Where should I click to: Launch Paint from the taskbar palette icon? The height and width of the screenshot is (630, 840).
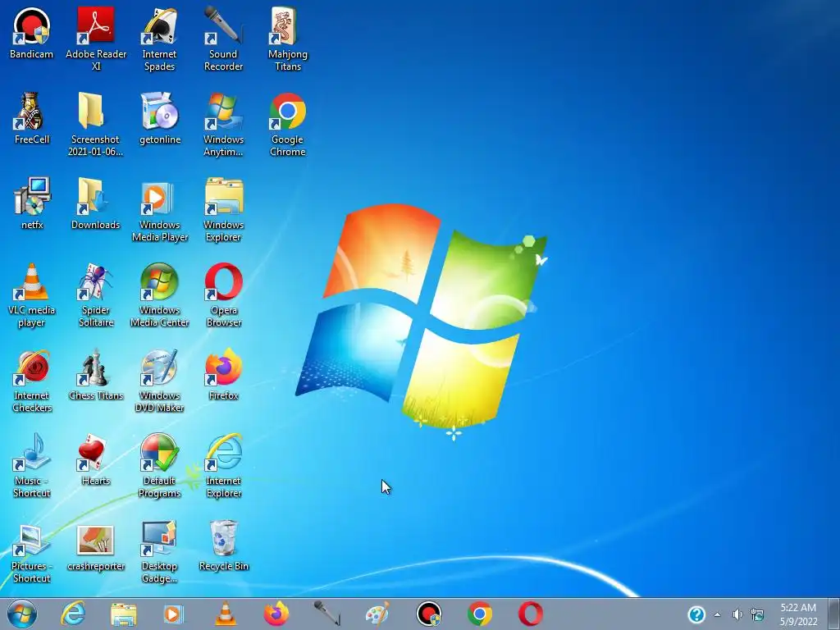click(x=377, y=614)
